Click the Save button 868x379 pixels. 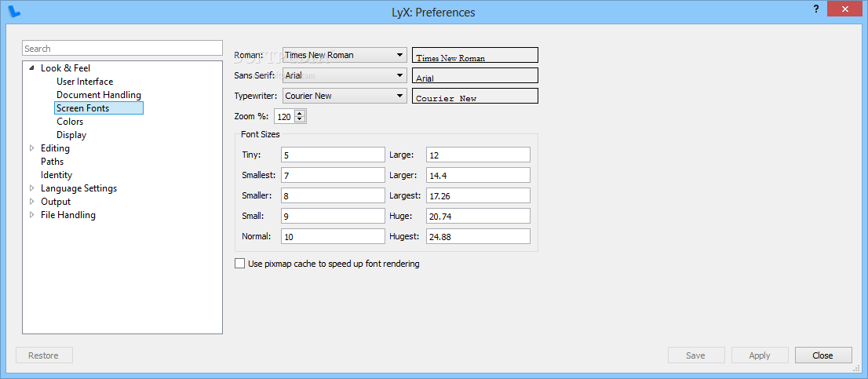coord(696,355)
